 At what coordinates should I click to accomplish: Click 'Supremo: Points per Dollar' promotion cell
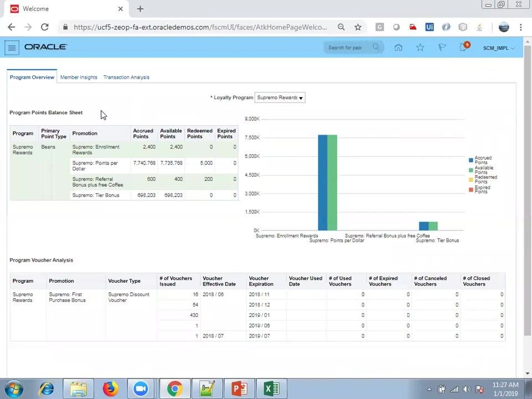click(100, 166)
